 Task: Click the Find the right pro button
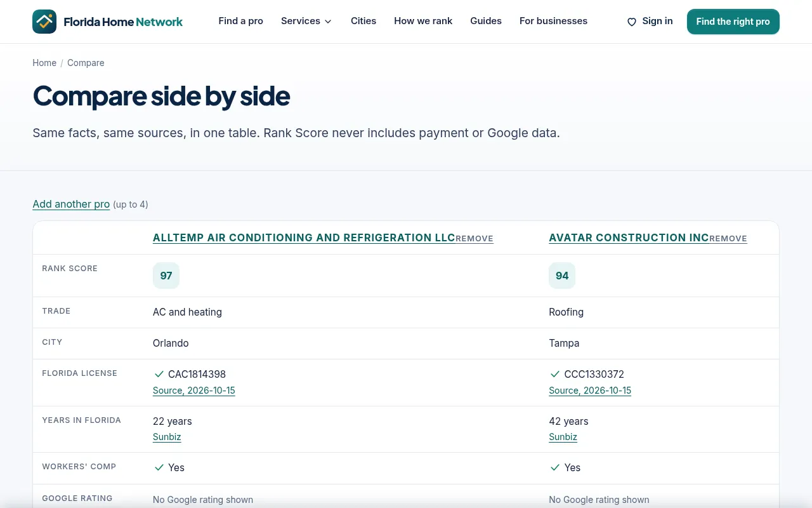[733, 22]
